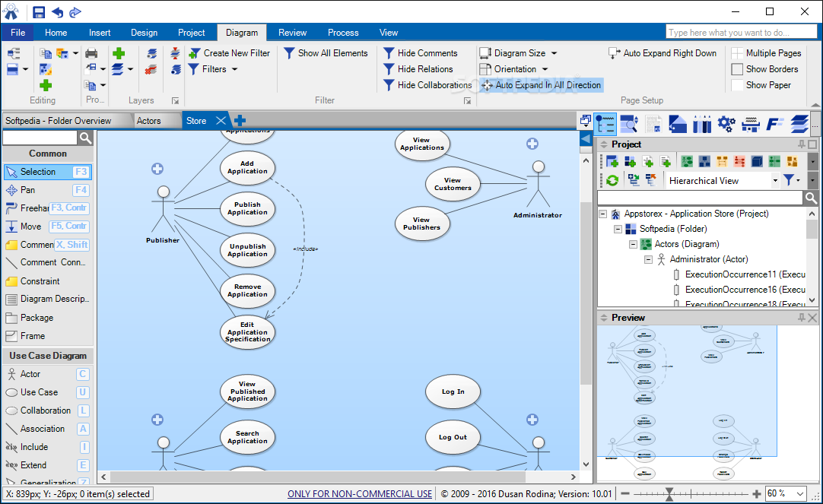The height and width of the screenshot is (504, 823).
Task: Toggle Hide Collaborations filter
Action: click(427, 85)
